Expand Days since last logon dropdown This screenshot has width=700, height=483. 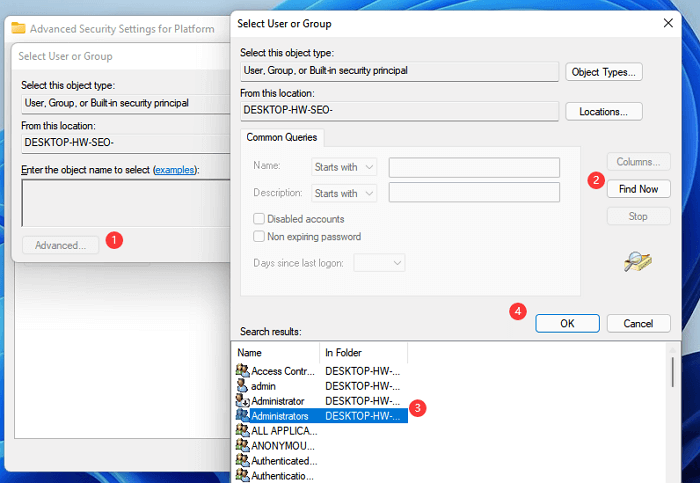click(x=380, y=262)
